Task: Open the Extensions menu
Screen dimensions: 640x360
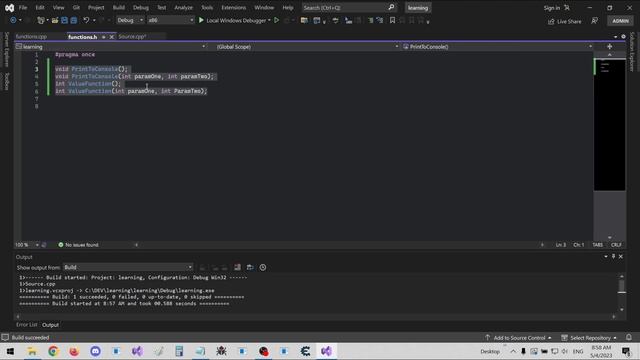Action: (x=233, y=8)
